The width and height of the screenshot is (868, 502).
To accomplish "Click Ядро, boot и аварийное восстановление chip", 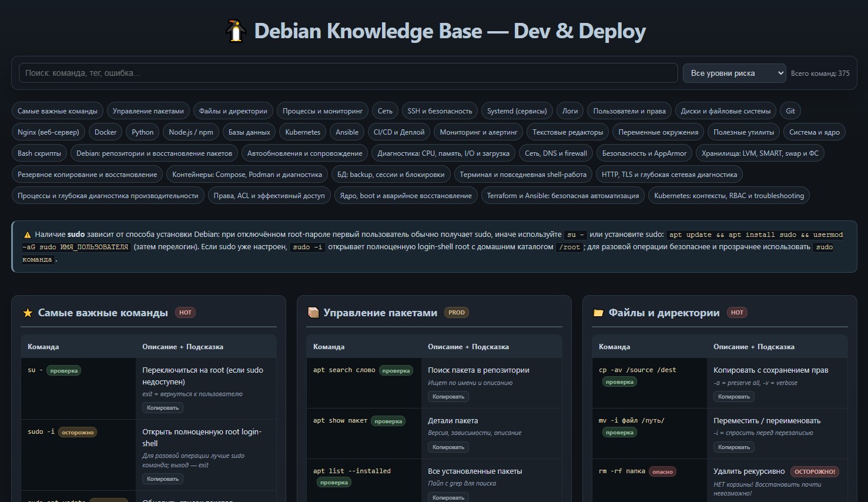I will pos(406,196).
